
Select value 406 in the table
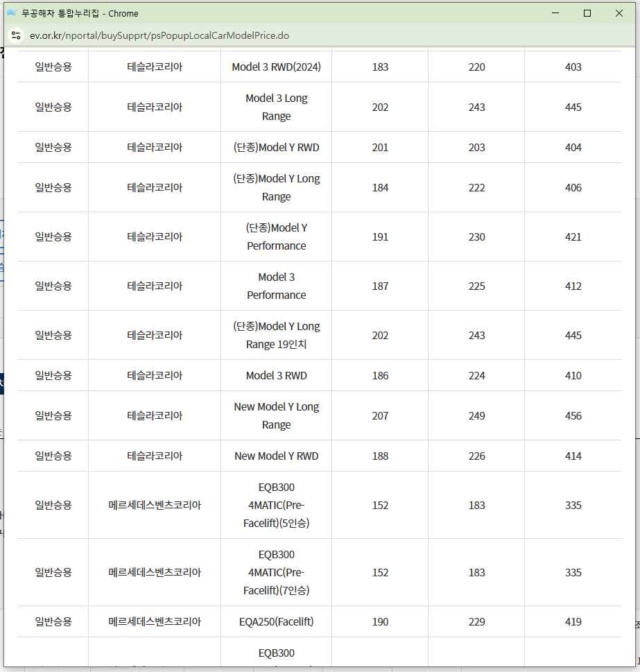[x=573, y=188]
